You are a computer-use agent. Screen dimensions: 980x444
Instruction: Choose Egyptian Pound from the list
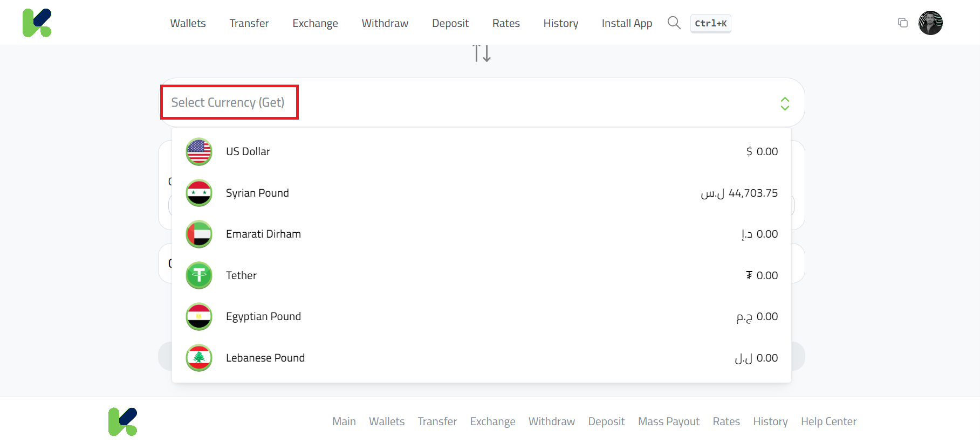482,316
